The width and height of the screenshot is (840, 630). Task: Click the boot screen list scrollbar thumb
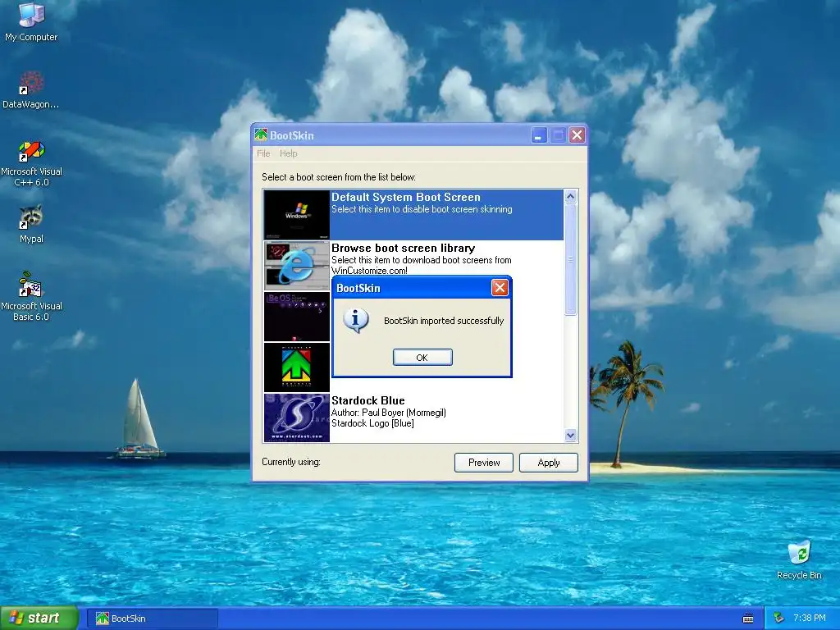(571, 259)
